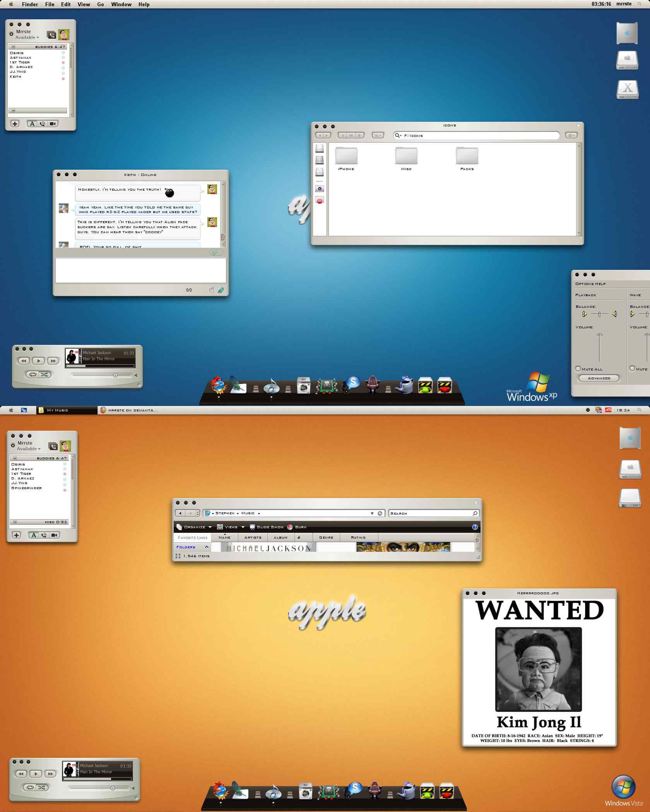Open the Window menu in the top menubar
This screenshot has width=650, height=812.
121,4
